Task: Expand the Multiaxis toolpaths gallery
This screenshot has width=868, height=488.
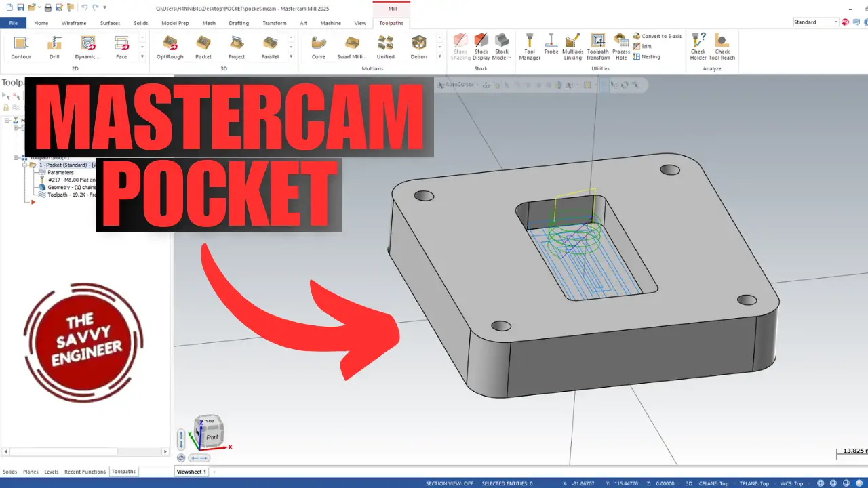Action: (439, 57)
